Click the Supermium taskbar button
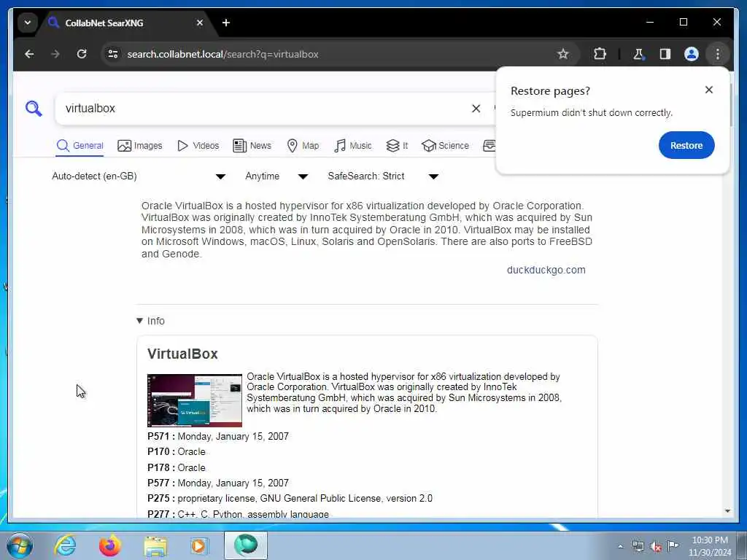The image size is (747, 560). click(246, 545)
